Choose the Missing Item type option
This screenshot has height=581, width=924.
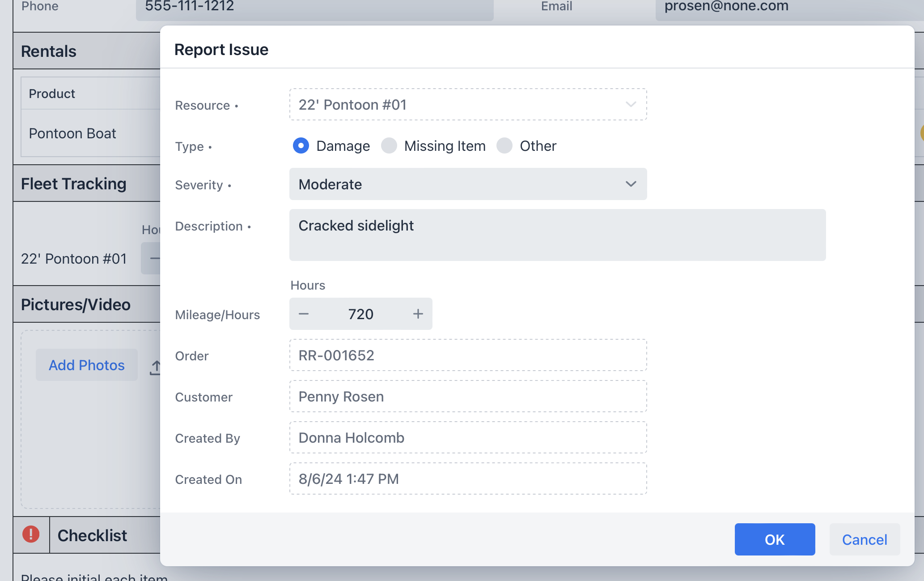pyautogui.click(x=389, y=145)
